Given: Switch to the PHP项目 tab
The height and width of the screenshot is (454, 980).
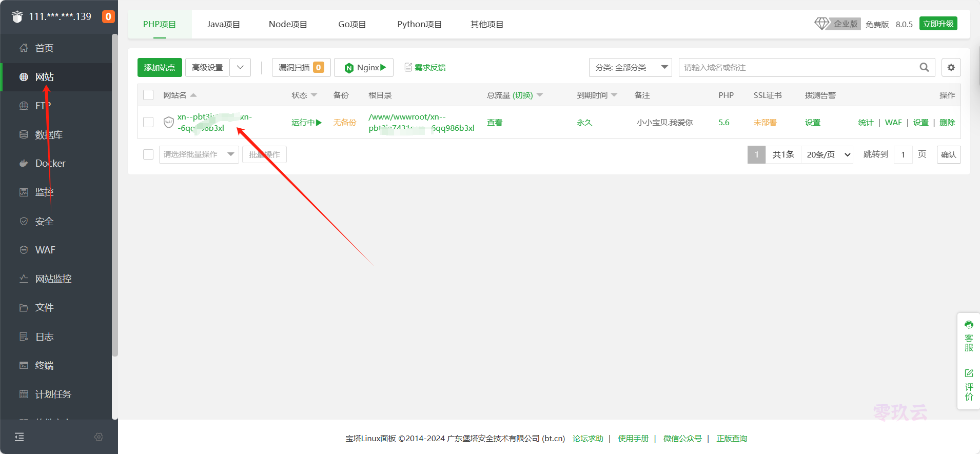Looking at the screenshot, I should pyautogui.click(x=160, y=24).
